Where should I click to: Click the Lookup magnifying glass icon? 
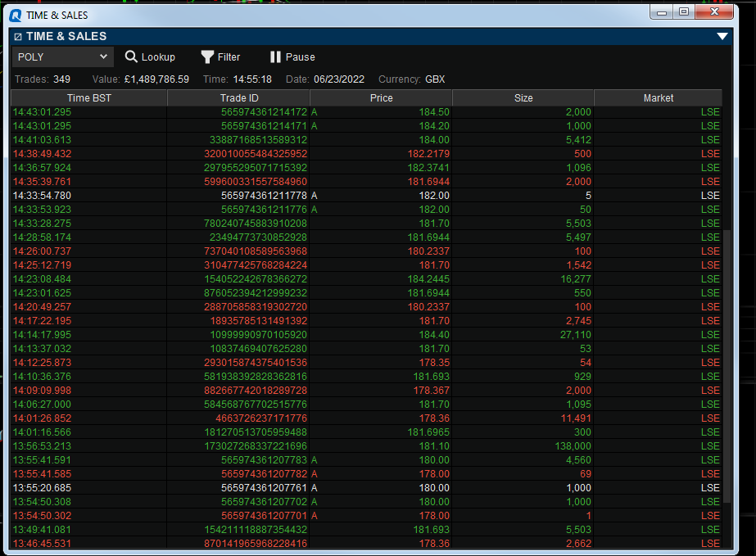pos(131,57)
